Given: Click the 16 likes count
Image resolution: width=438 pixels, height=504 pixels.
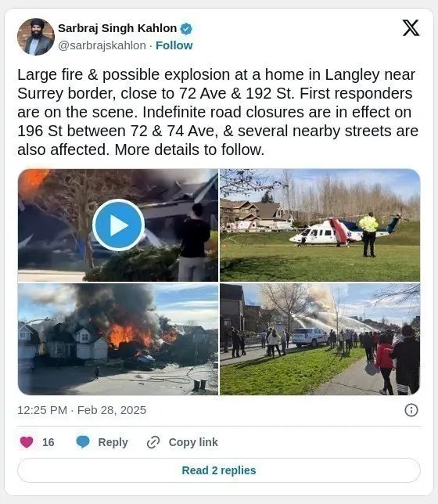Looking at the screenshot, I should pyautogui.click(x=48, y=442).
